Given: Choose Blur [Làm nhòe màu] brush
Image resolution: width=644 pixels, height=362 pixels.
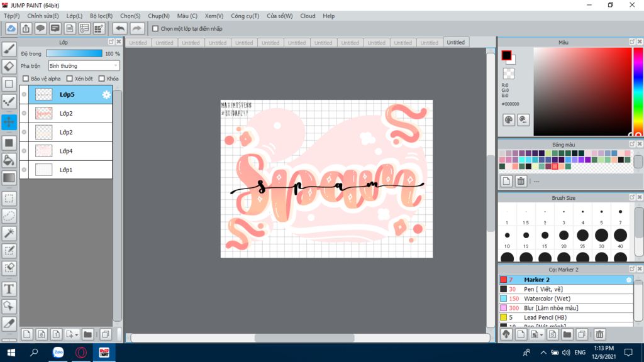Looking at the screenshot, I should coord(567,308).
